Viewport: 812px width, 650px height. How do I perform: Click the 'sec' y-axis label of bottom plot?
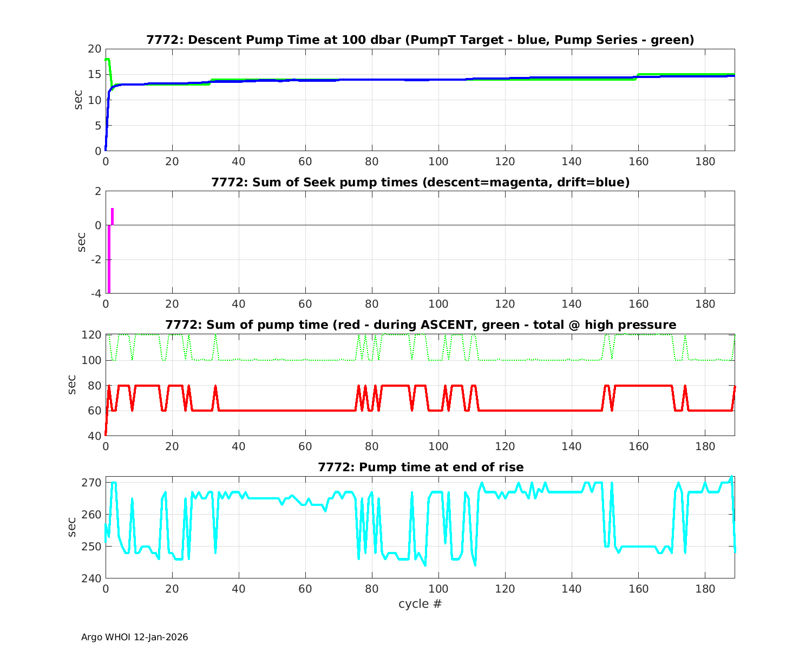[73, 527]
